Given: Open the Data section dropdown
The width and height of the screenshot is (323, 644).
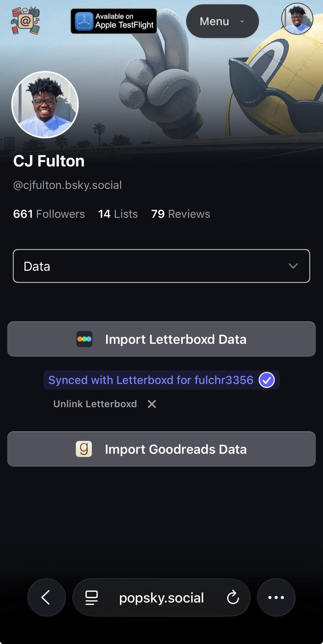Looking at the screenshot, I should 161,266.
